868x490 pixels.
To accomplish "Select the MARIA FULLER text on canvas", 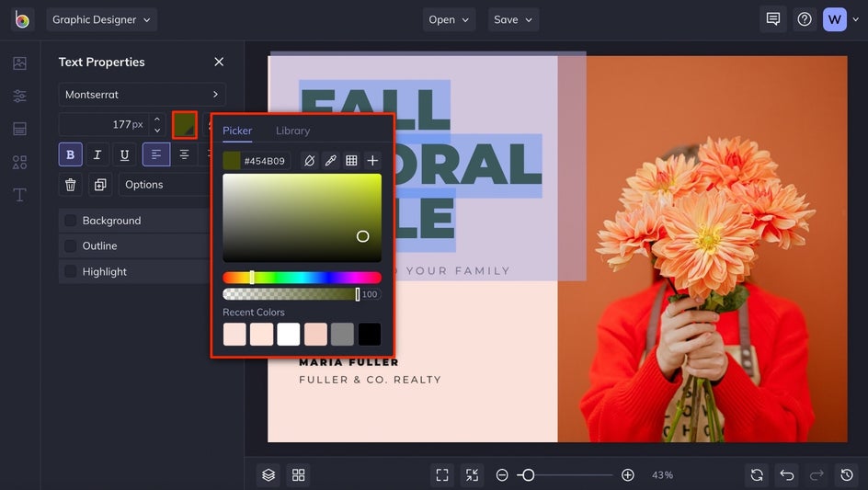I will tap(348, 362).
